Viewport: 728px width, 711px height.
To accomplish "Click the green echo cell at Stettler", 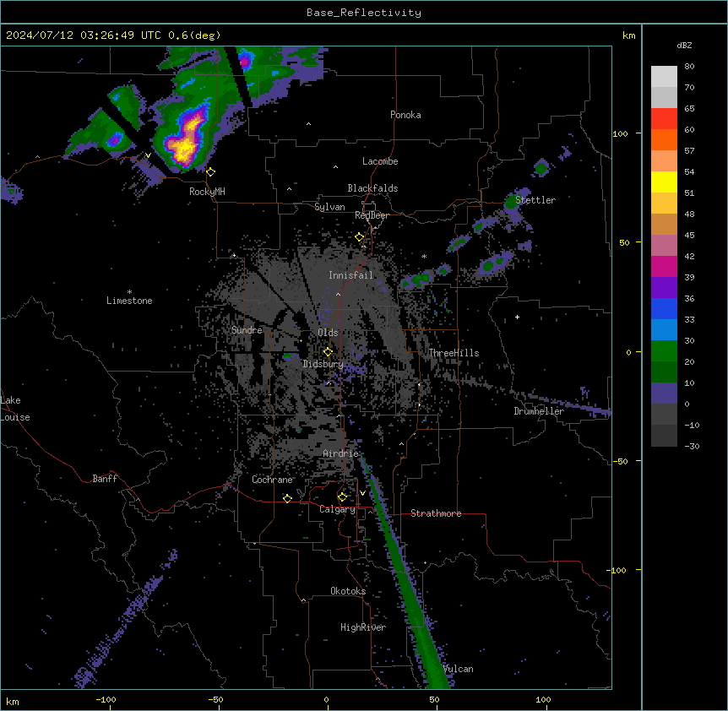I will click(512, 203).
